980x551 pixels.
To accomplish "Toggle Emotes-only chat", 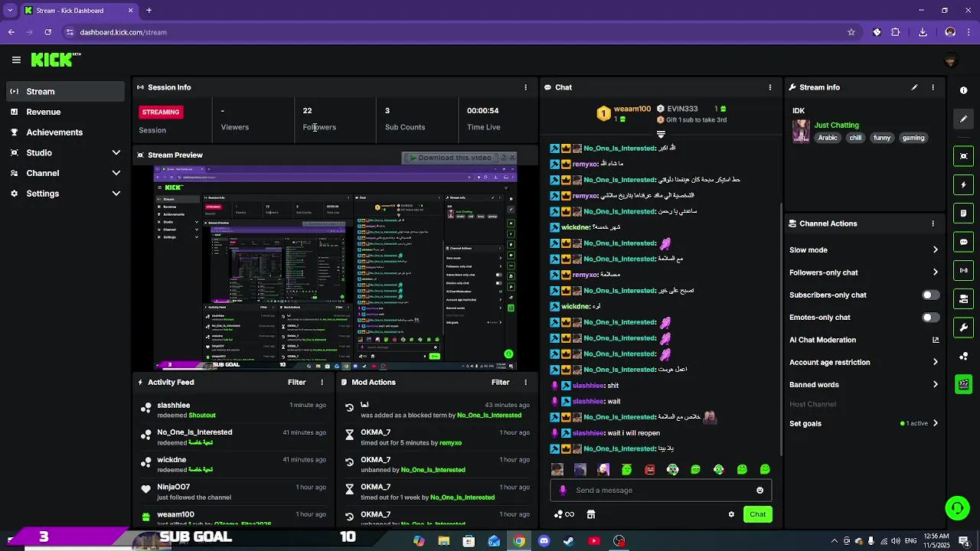I will pyautogui.click(x=930, y=317).
